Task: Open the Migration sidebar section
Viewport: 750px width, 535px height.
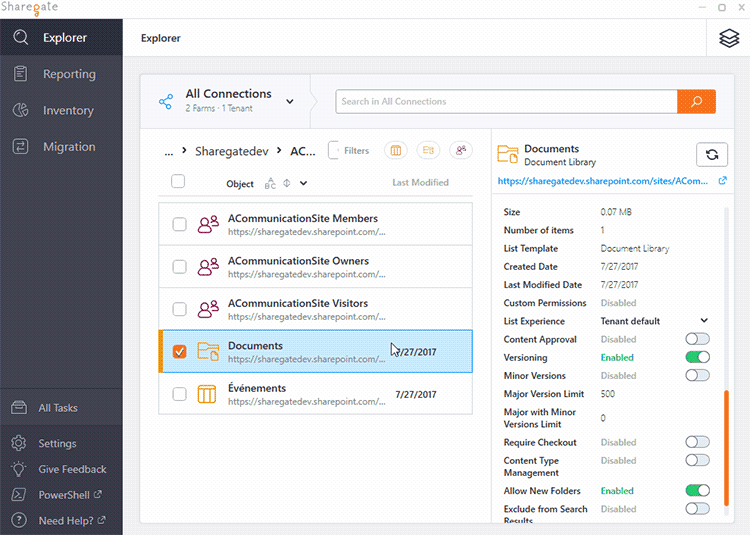Action: (x=61, y=146)
